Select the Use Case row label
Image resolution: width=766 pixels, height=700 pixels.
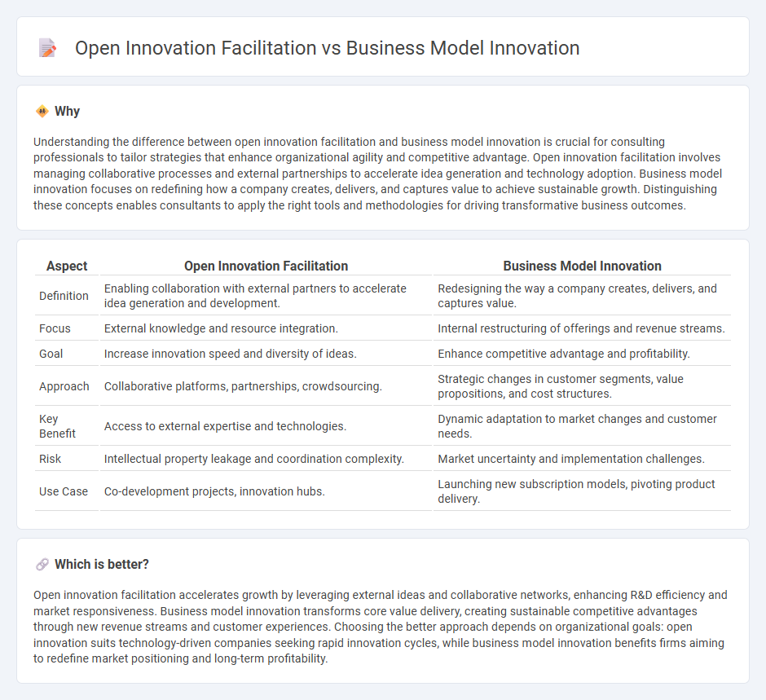tap(64, 491)
